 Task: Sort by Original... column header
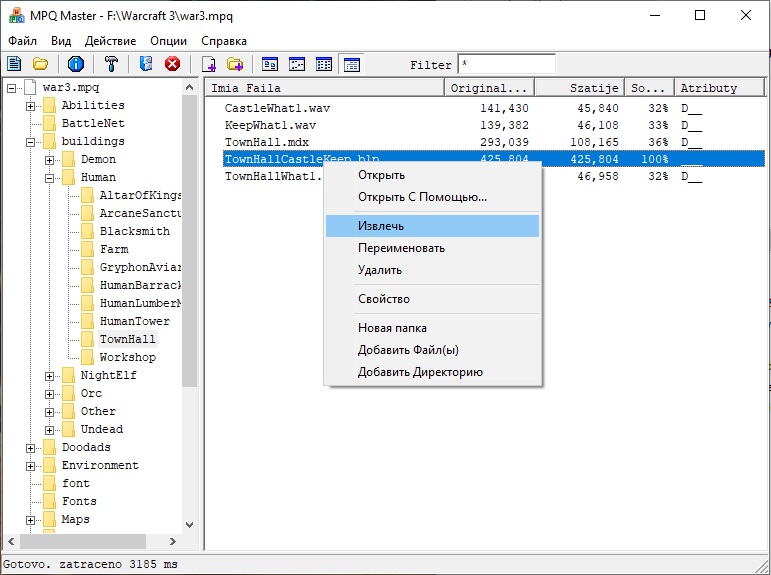coord(489,88)
